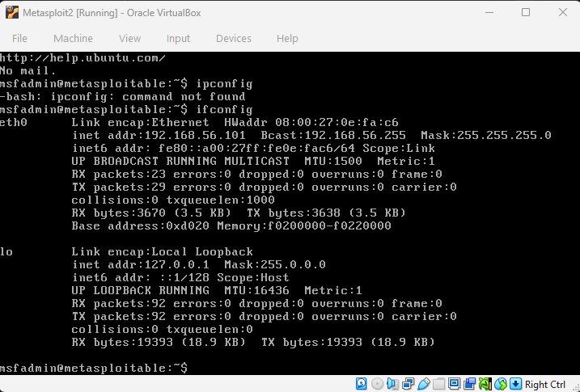Viewport: 580px width, 392px height.
Task: Click the hard disk activity status icon
Action: point(362,384)
